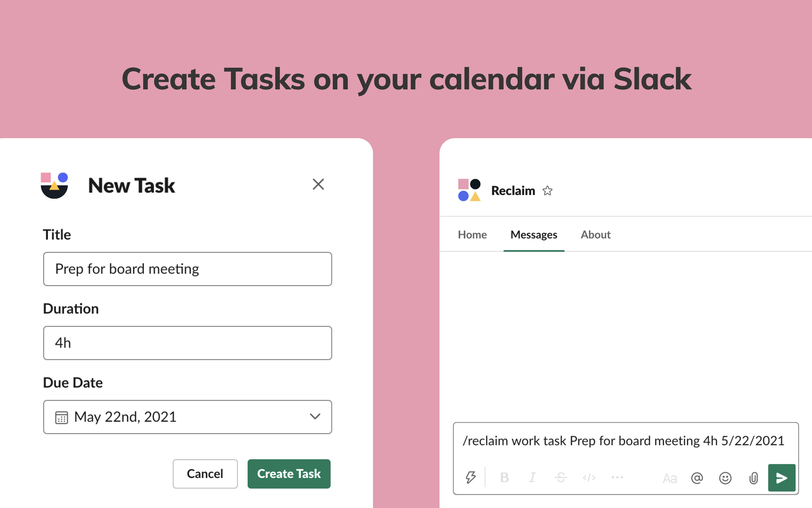This screenshot has width=812, height=508.
Task: Click the Create Task button
Action: coord(289,474)
